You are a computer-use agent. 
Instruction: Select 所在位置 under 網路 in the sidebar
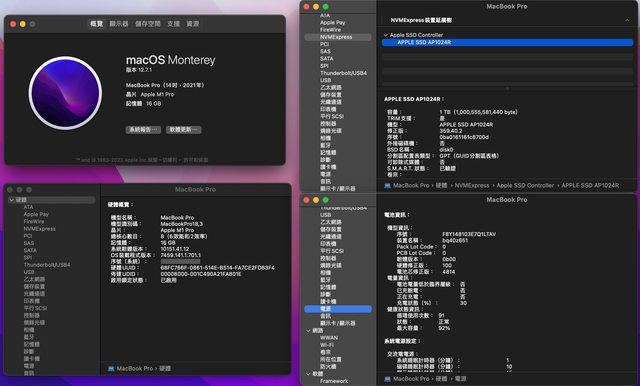tap(331, 359)
